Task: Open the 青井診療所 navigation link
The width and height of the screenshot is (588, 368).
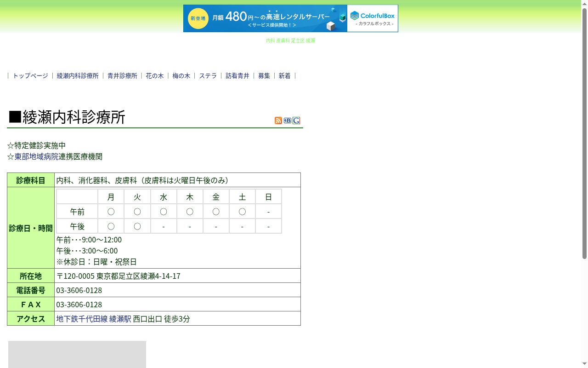Action: [122, 76]
